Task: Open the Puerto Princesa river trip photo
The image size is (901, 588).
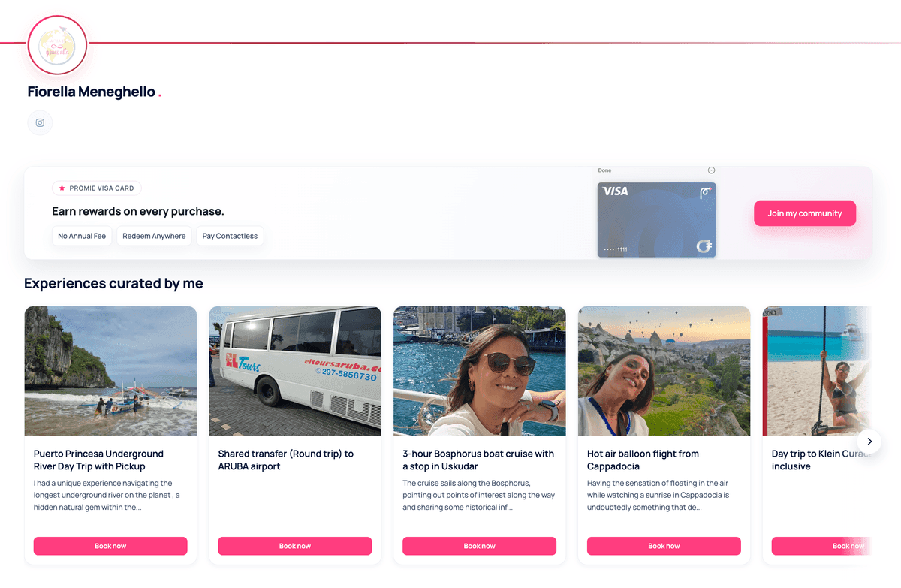Action: pyautogui.click(x=110, y=371)
